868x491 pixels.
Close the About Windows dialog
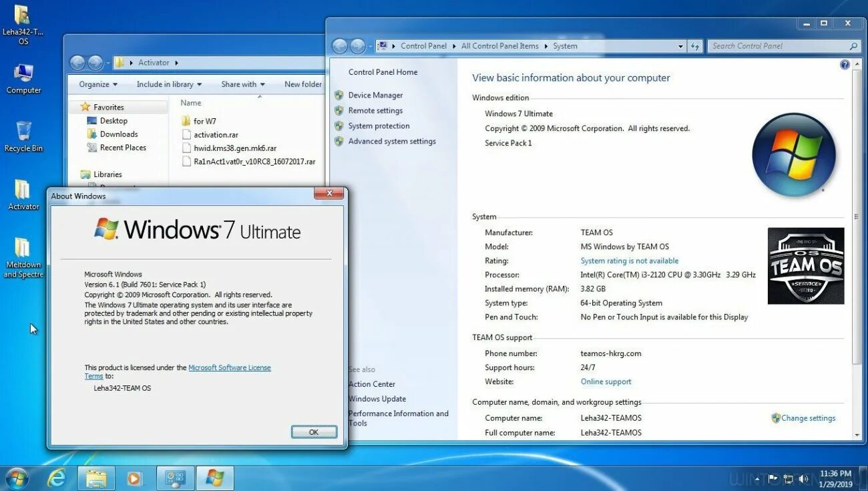point(329,194)
